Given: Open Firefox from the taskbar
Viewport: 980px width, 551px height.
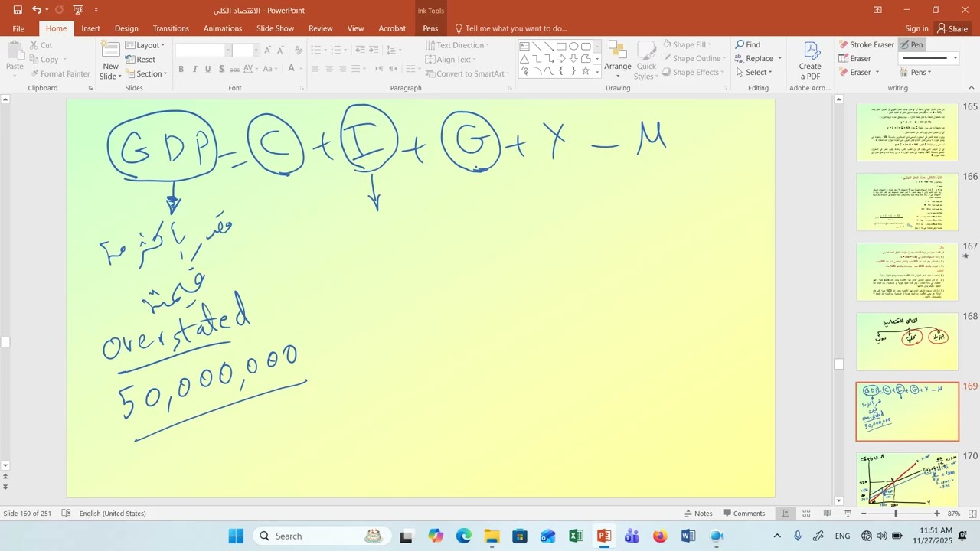Looking at the screenshot, I should click(x=660, y=536).
